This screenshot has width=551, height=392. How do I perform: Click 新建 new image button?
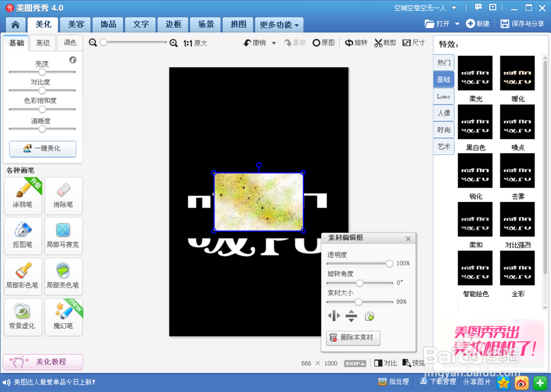click(x=478, y=24)
